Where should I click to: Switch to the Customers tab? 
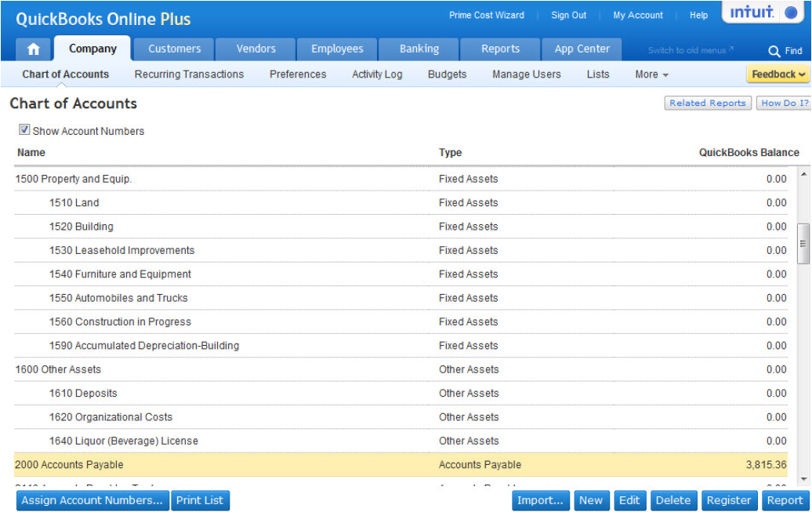(174, 49)
